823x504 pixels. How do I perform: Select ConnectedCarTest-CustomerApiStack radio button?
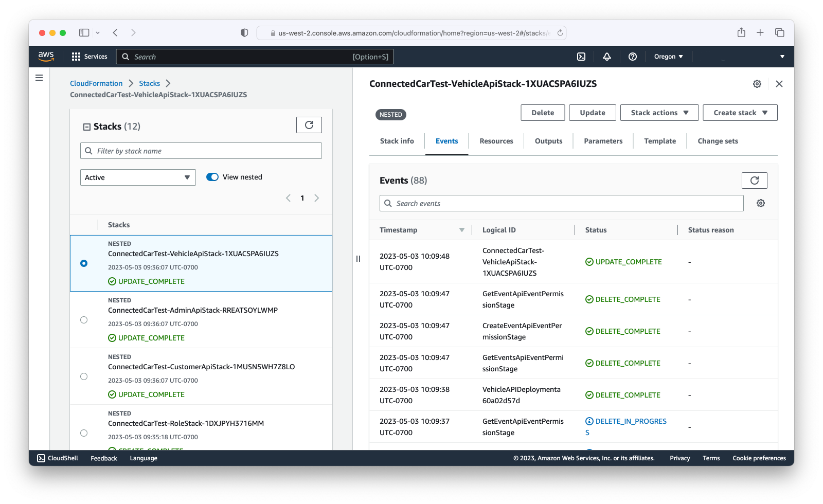click(x=84, y=376)
